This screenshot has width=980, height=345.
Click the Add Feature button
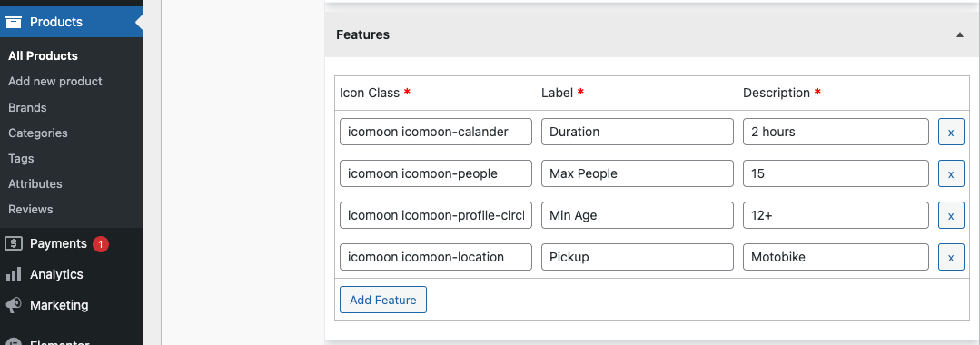tap(383, 300)
